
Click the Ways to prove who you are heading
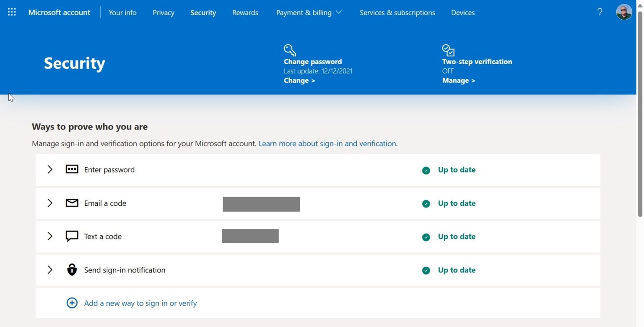click(x=90, y=127)
